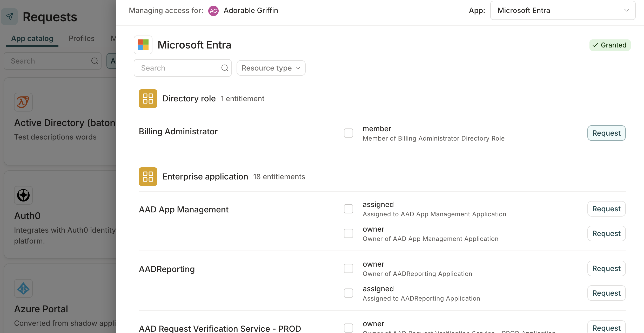Check the AAD Request Verification Service owner checkbox
The height and width of the screenshot is (333, 644).
pos(348,328)
